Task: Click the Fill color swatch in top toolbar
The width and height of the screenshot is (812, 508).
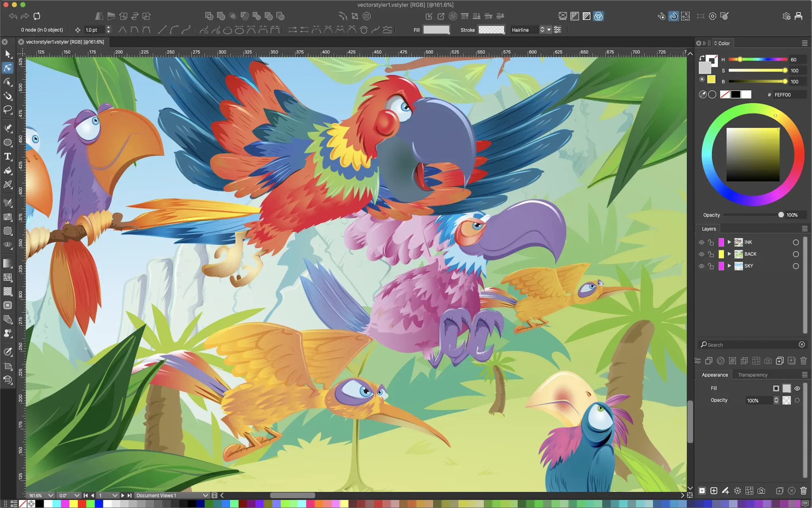Action: click(436, 30)
